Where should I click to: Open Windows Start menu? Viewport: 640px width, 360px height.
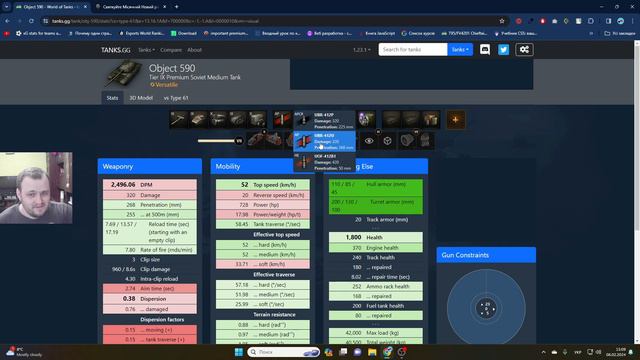point(238,352)
